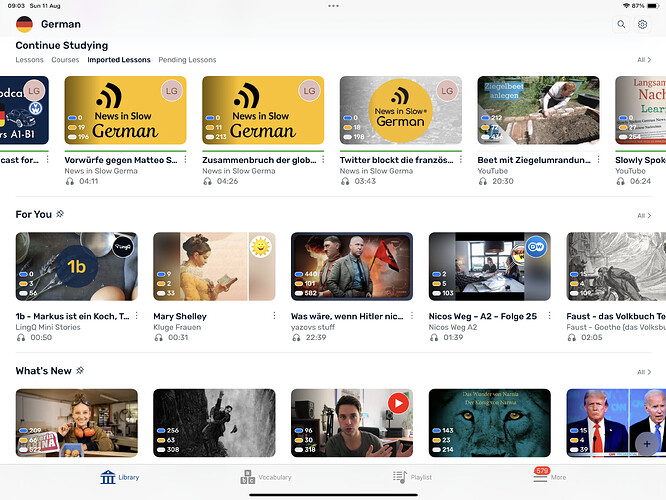Tap the red play badge on YouTube thumbnail
The height and width of the screenshot is (500, 666).
click(x=398, y=403)
